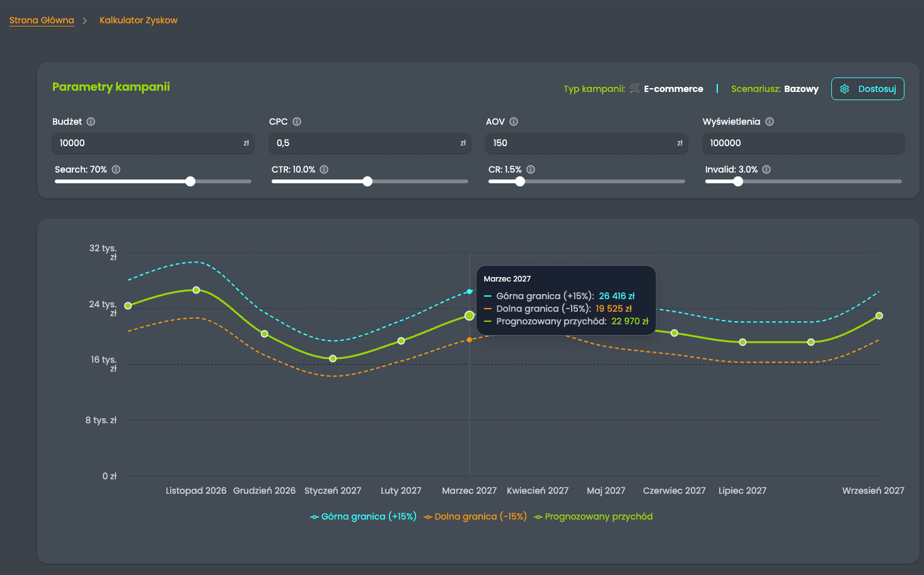This screenshot has height=575, width=924.
Task: Click the 26 416 zł tooltip value
Action: pos(617,296)
